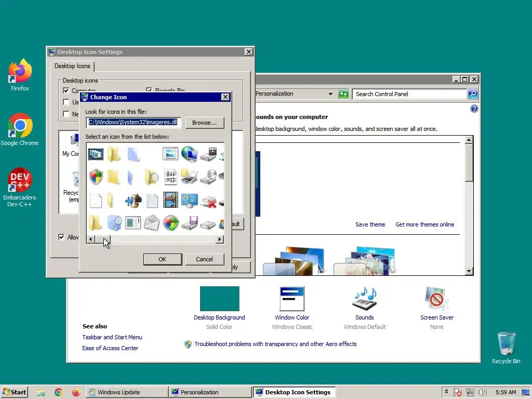
Task: Click the refresh icon in Personalization address bar
Action: pyautogui.click(x=343, y=94)
